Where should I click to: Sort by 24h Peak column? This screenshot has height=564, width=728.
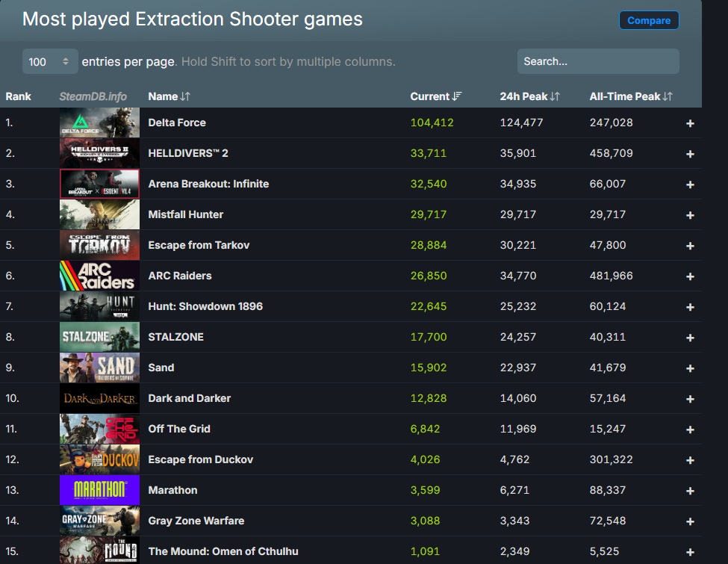click(529, 96)
